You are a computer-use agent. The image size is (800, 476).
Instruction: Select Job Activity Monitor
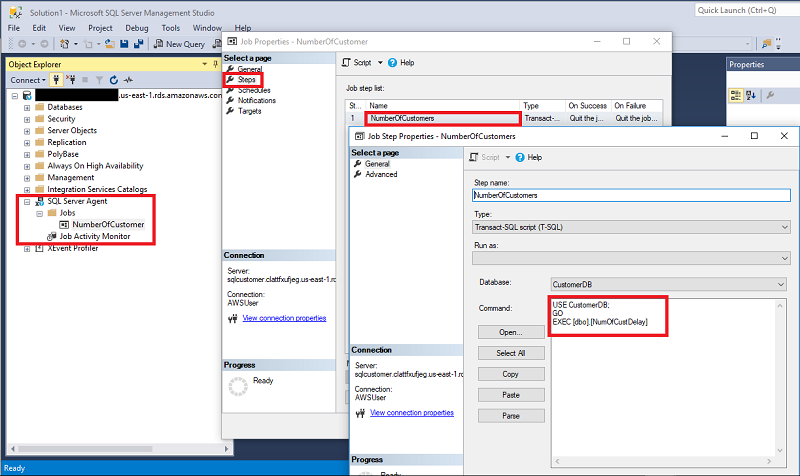pos(94,236)
